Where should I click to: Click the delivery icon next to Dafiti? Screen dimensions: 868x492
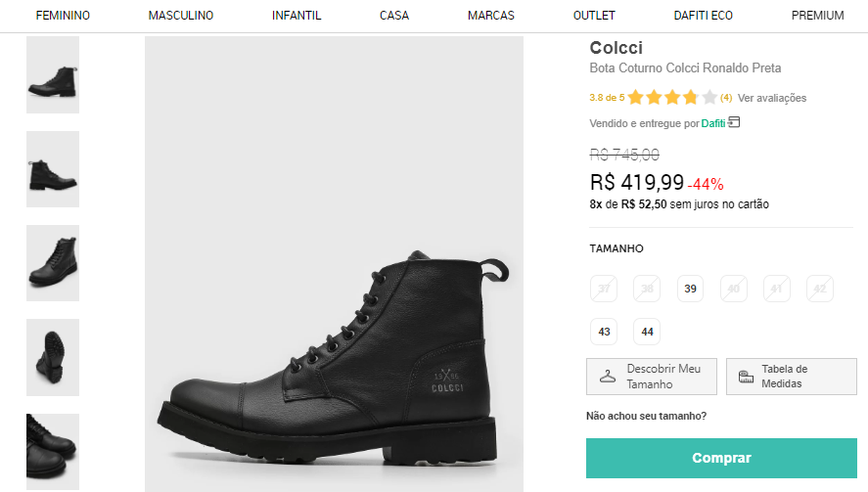[734, 123]
